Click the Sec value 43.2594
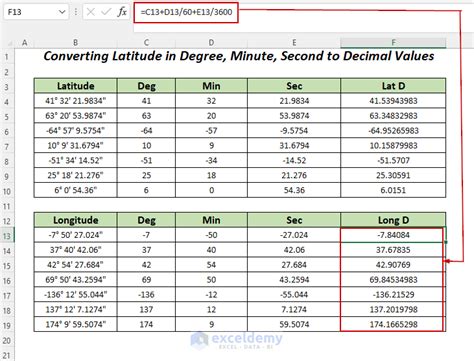 click(294, 280)
